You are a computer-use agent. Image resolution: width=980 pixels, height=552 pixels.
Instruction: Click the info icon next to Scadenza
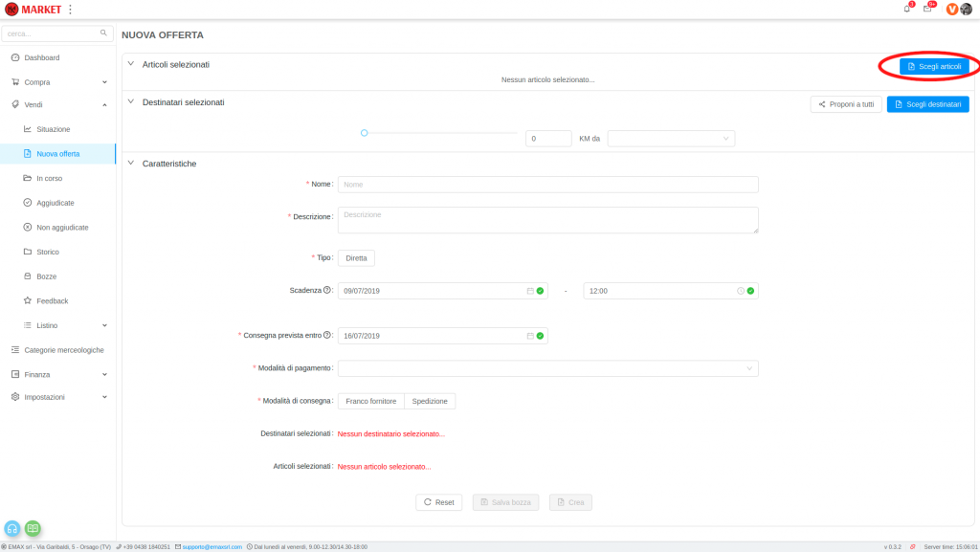(x=327, y=290)
